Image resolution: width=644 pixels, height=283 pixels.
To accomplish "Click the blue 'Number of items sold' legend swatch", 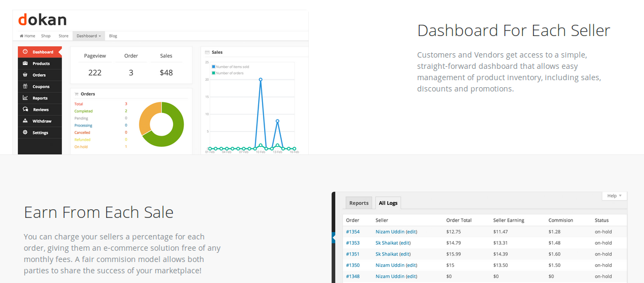I will tap(213, 66).
